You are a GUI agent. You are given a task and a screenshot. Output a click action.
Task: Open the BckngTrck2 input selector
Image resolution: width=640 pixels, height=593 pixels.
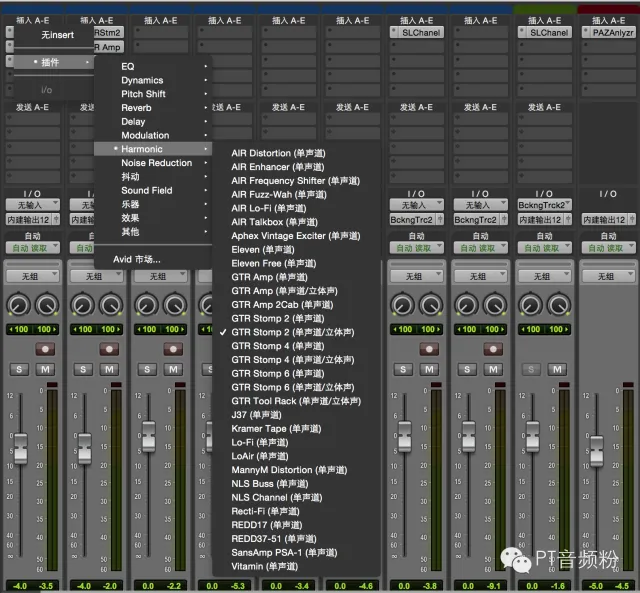tap(544, 205)
